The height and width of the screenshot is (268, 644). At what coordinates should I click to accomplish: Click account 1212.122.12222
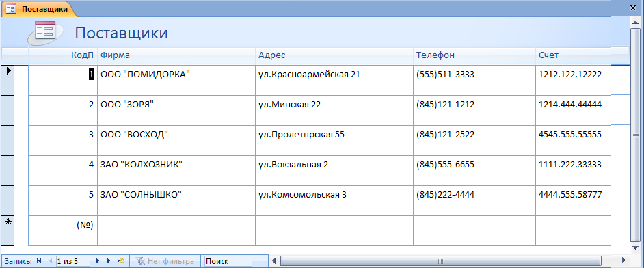582,81
